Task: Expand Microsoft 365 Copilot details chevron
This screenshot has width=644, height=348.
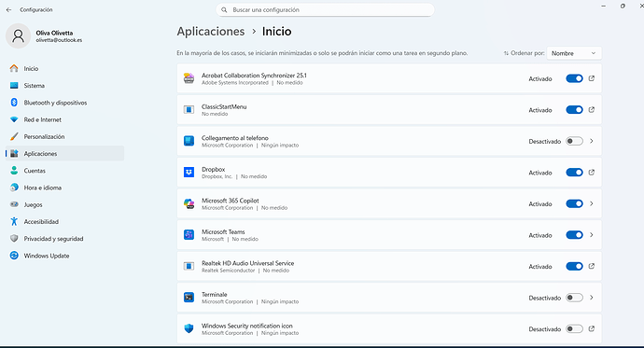Action: pyautogui.click(x=592, y=203)
